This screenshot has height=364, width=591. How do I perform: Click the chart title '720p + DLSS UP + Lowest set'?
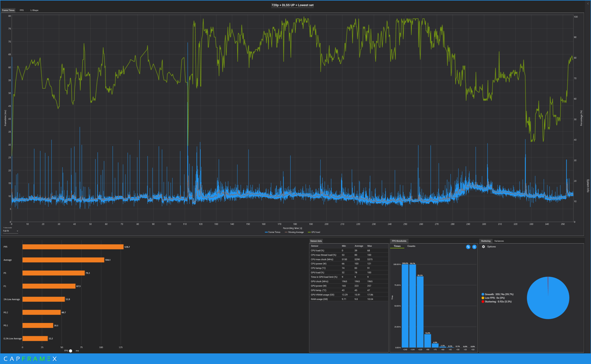(x=292, y=5)
